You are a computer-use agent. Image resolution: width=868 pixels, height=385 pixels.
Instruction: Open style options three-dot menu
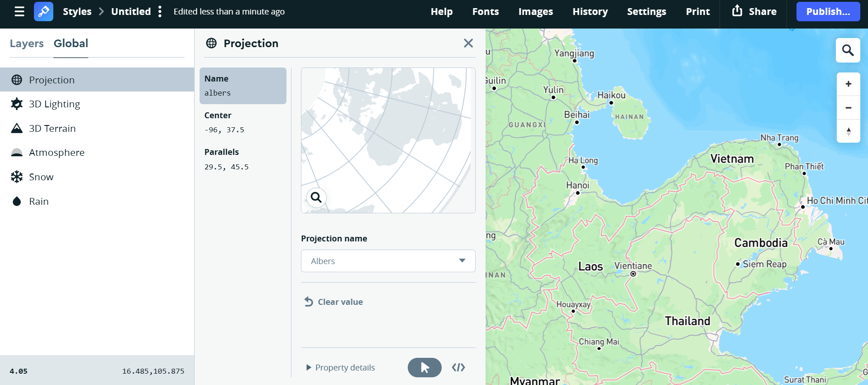[x=160, y=11]
